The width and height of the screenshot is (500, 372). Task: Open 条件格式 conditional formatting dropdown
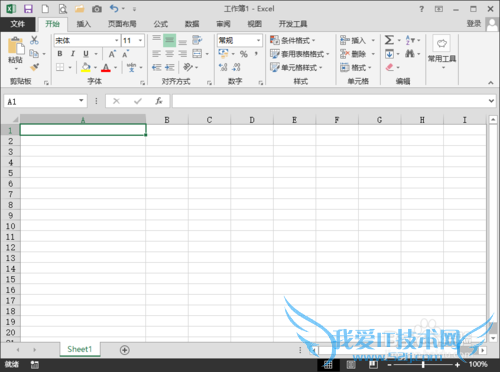[x=292, y=40]
